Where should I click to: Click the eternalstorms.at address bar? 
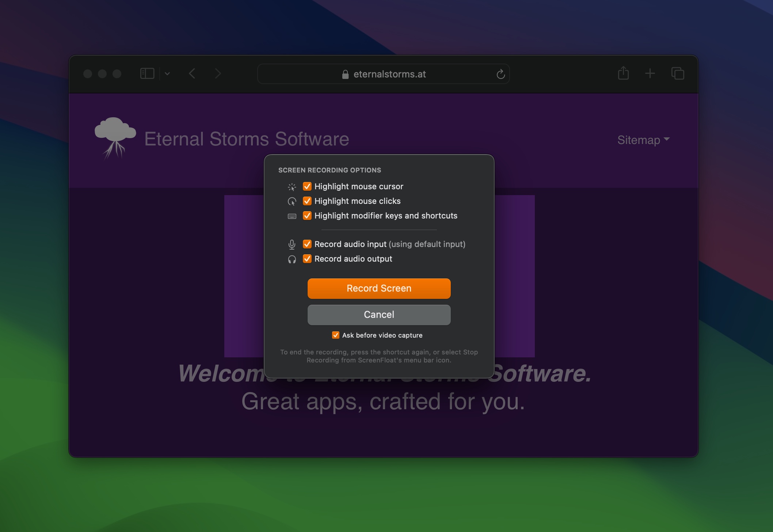tap(383, 74)
